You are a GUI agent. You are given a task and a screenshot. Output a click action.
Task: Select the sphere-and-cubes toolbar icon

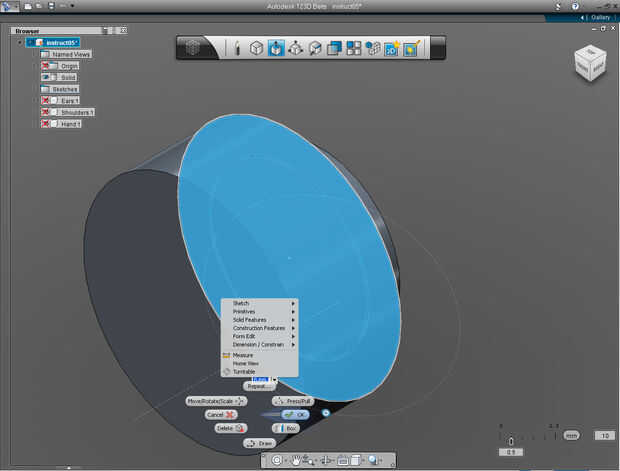click(372, 48)
